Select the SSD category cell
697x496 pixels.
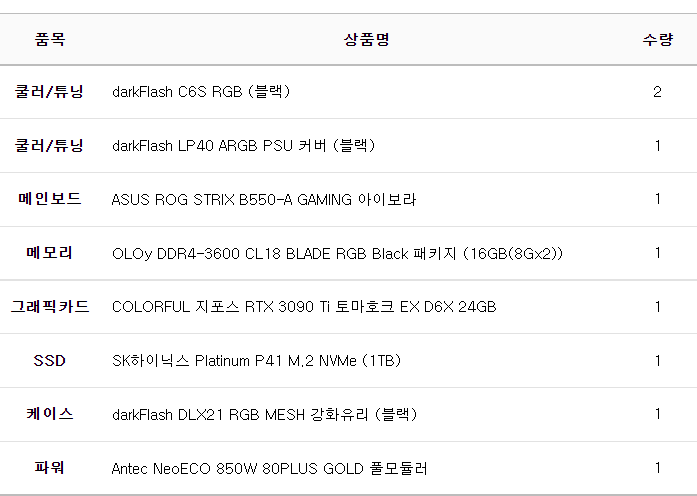49,360
